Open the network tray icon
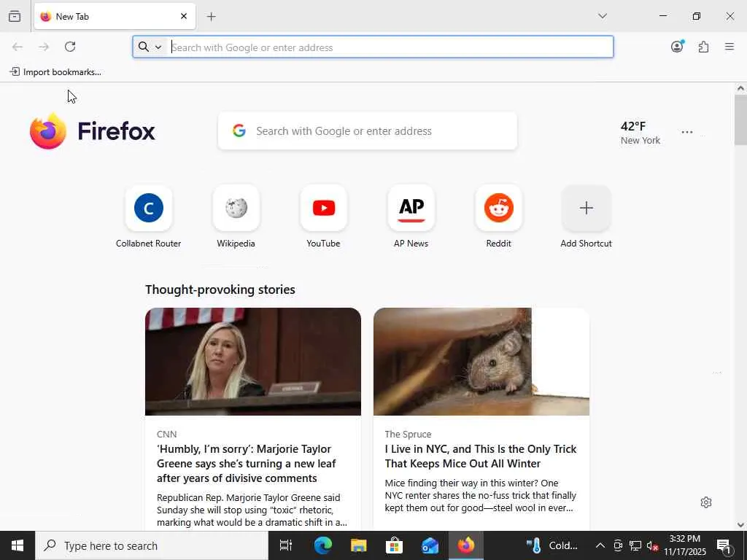747x560 pixels. click(635, 545)
